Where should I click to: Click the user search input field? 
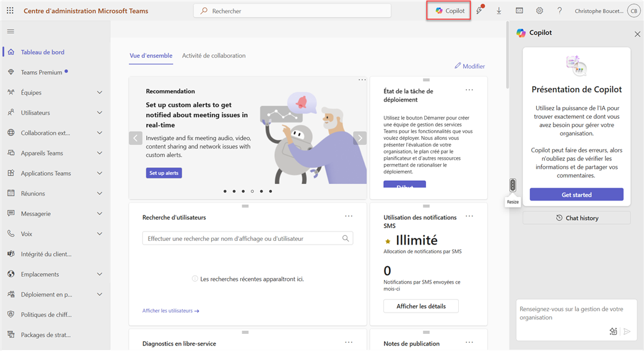tap(243, 238)
